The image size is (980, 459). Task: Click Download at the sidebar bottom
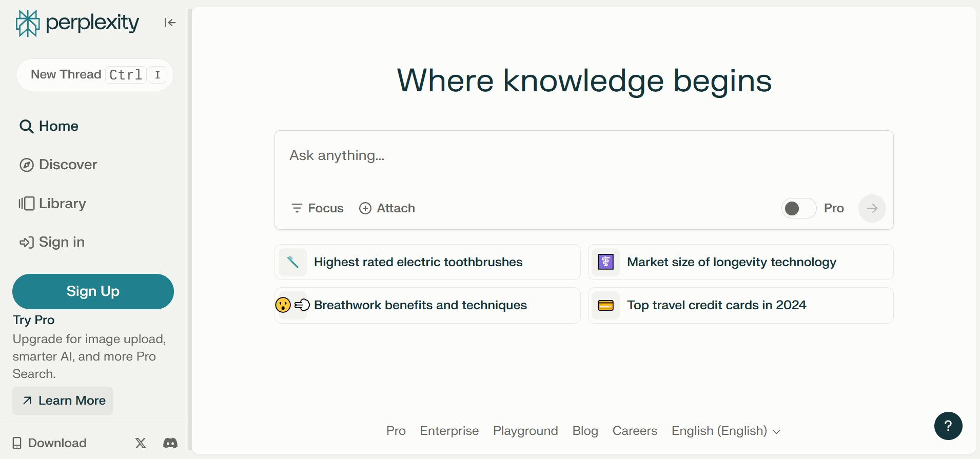pyautogui.click(x=49, y=443)
